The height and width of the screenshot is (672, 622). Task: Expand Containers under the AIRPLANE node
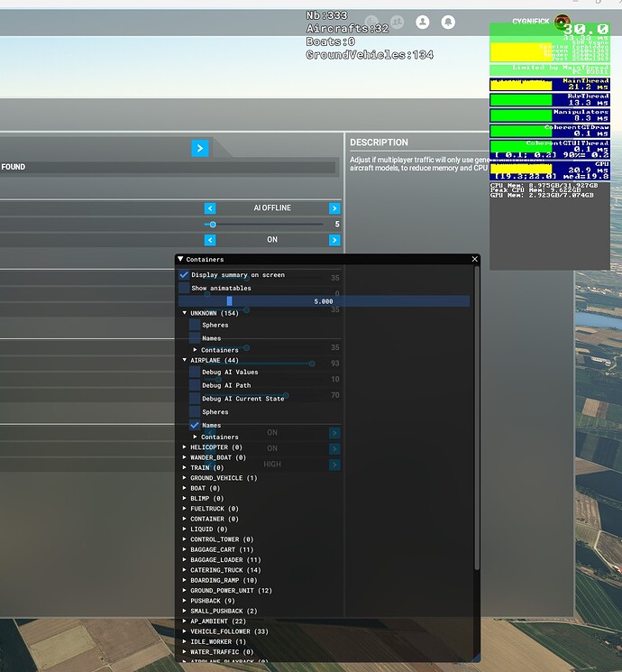coord(196,437)
